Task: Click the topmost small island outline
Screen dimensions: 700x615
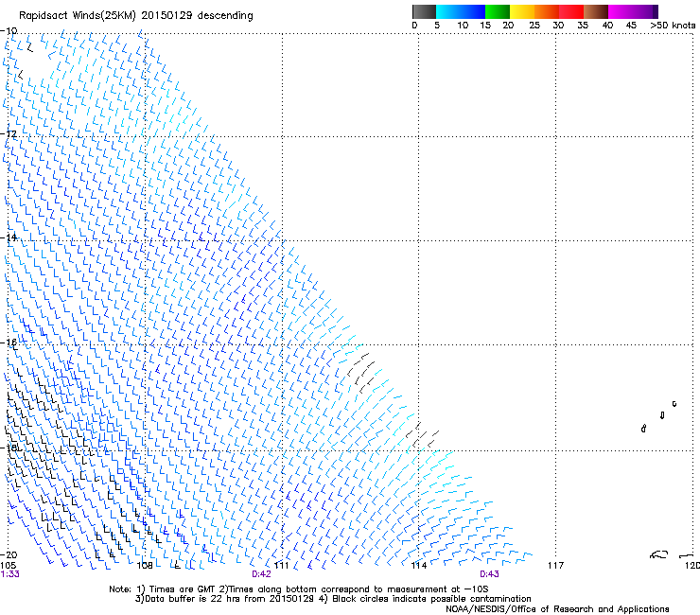Action: pyautogui.click(x=674, y=404)
